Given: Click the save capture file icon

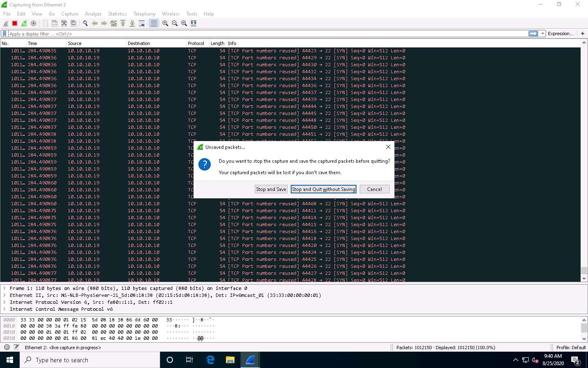Looking at the screenshot, I should tap(55, 23).
